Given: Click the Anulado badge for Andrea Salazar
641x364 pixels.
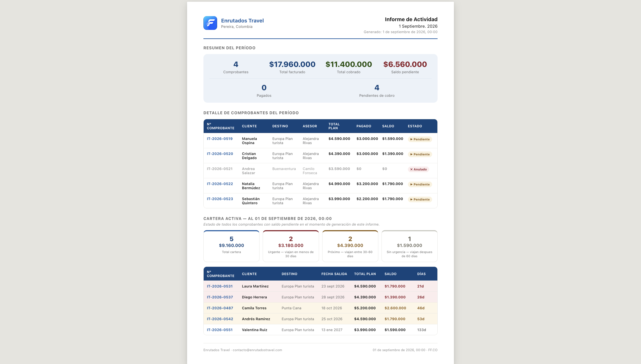Looking at the screenshot, I should click(418, 169).
